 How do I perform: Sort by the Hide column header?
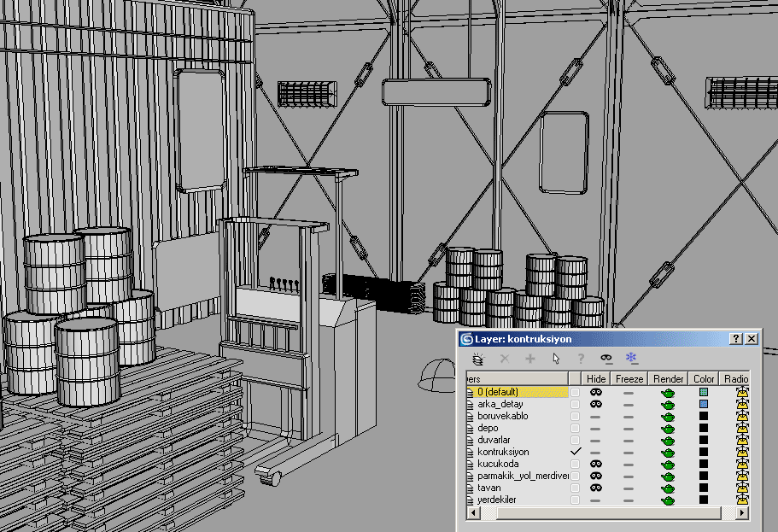tap(596, 378)
